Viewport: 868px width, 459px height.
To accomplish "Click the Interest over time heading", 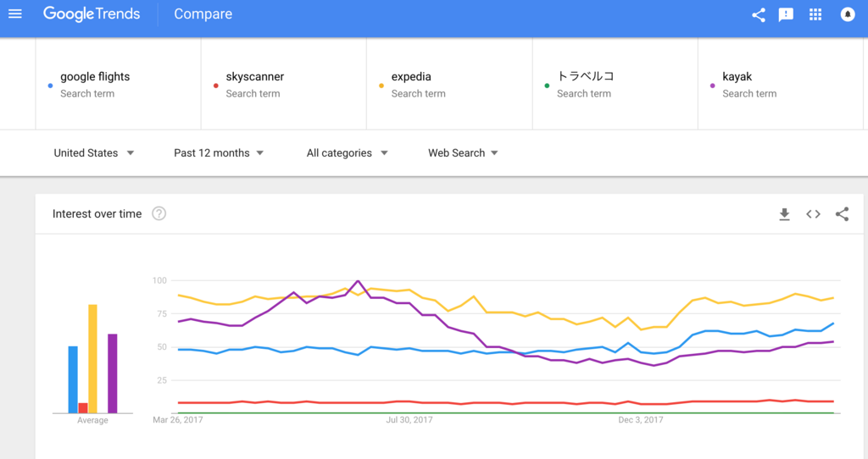I will (97, 214).
